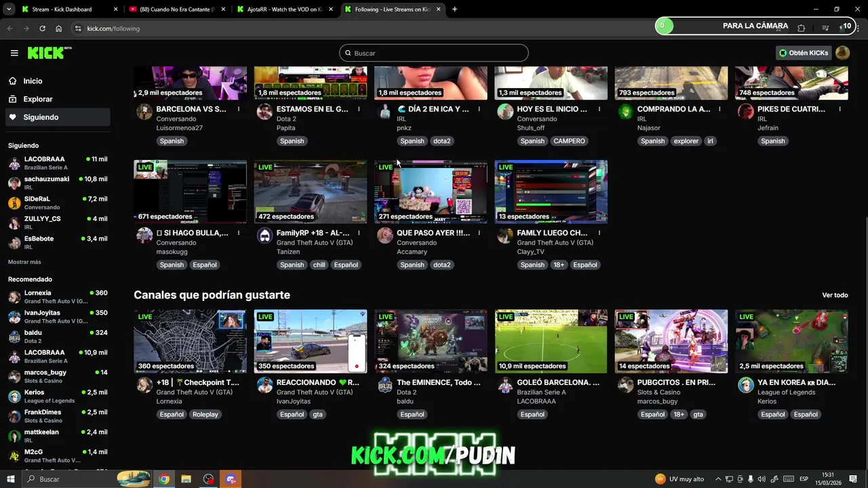Open options menu for ESTAMOS EN EL G... stream
The image size is (868, 488).
(x=359, y=109)
